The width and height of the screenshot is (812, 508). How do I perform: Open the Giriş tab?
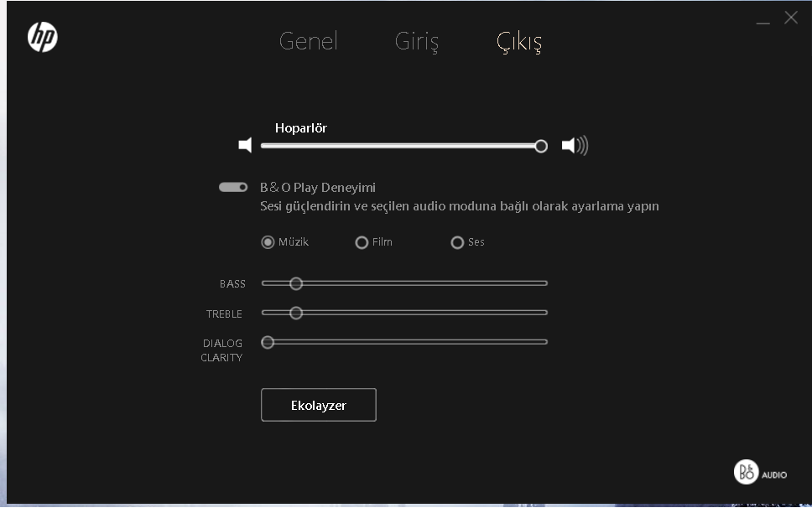pyautogui.click(x=417, y=41)
